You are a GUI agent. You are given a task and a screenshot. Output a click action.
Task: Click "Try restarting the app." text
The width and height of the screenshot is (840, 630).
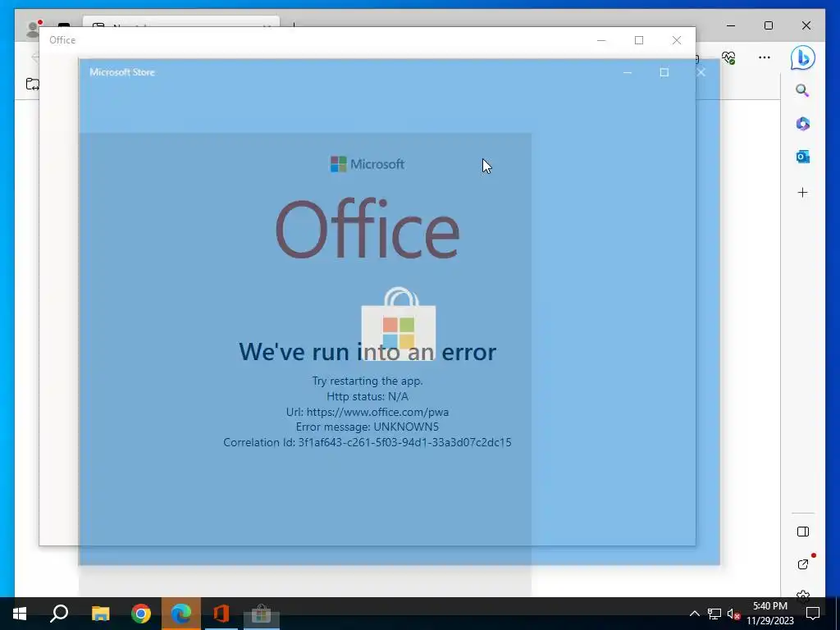tap(367, 381)
